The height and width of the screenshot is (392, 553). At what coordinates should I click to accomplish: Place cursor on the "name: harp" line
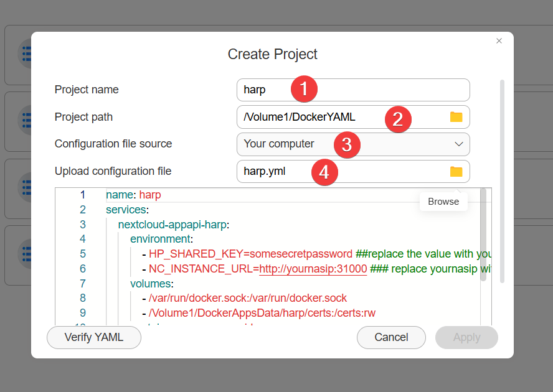tap(133, 195)
